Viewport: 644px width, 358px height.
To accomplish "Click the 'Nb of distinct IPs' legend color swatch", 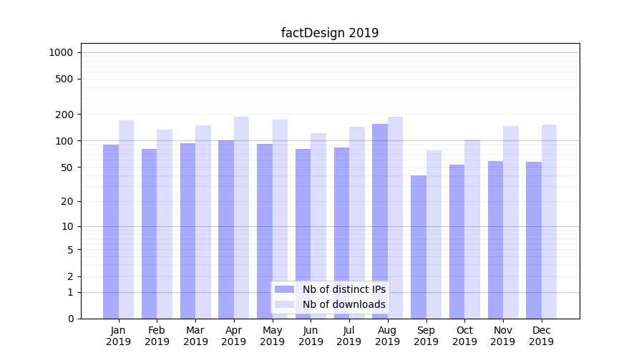I will [284, 289].
